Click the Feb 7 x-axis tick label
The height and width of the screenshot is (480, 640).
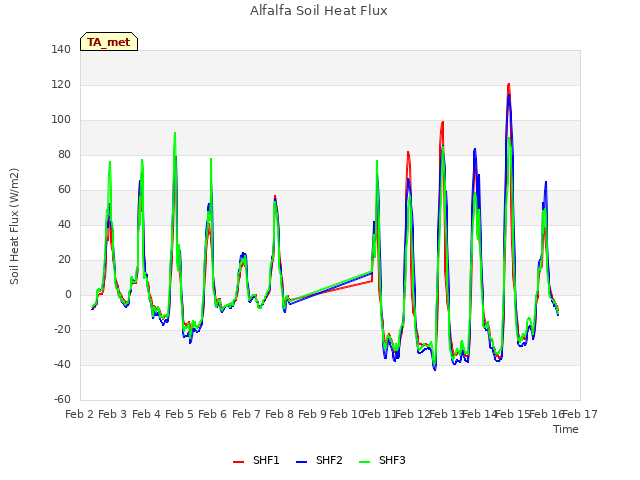click(247, 414)
